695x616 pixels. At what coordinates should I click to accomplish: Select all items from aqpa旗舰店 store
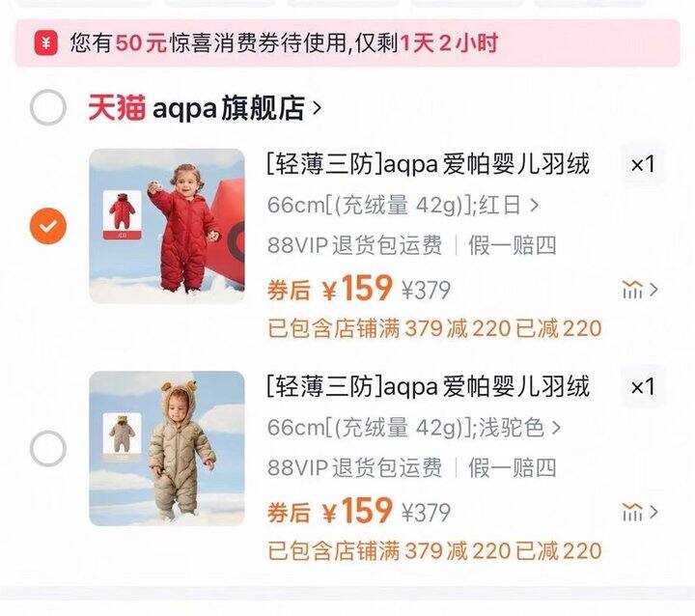[x=48, y=107]
